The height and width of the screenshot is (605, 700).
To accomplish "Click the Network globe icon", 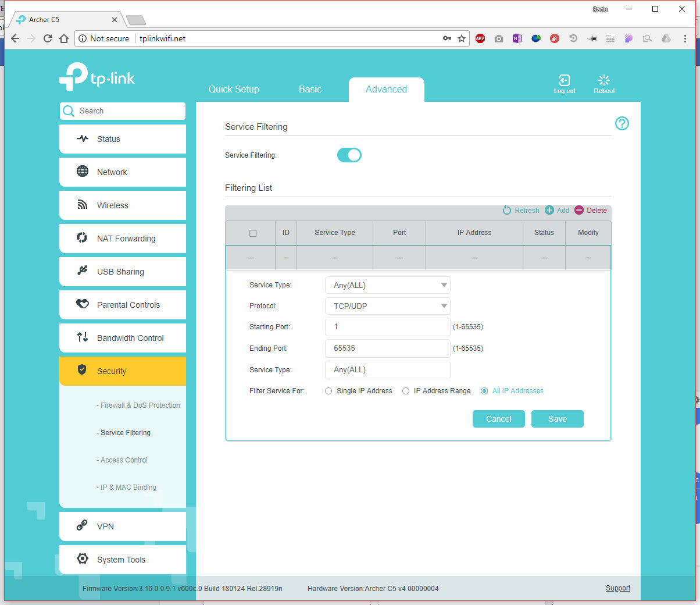I will pos(83,172).
